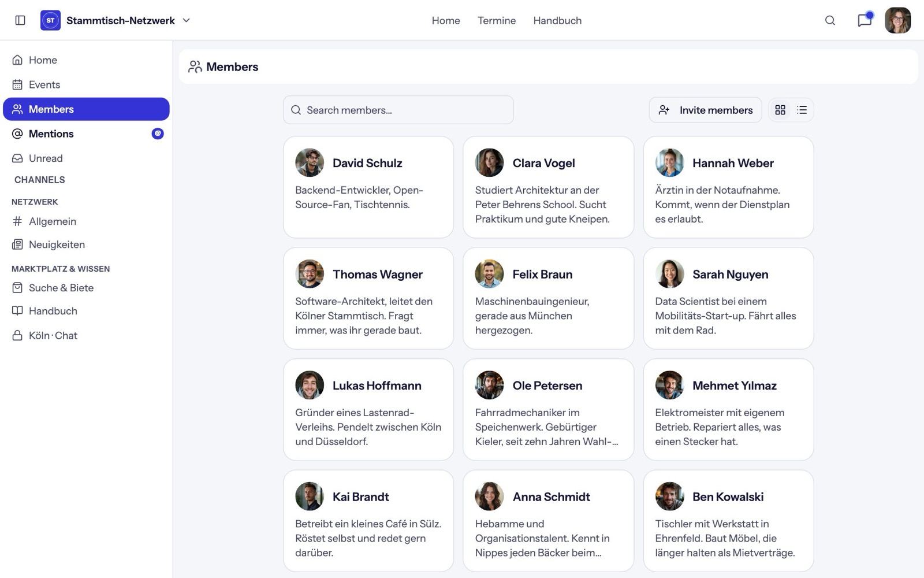
Task: Click Ben Kowalski's name
Action: point(728,497)
